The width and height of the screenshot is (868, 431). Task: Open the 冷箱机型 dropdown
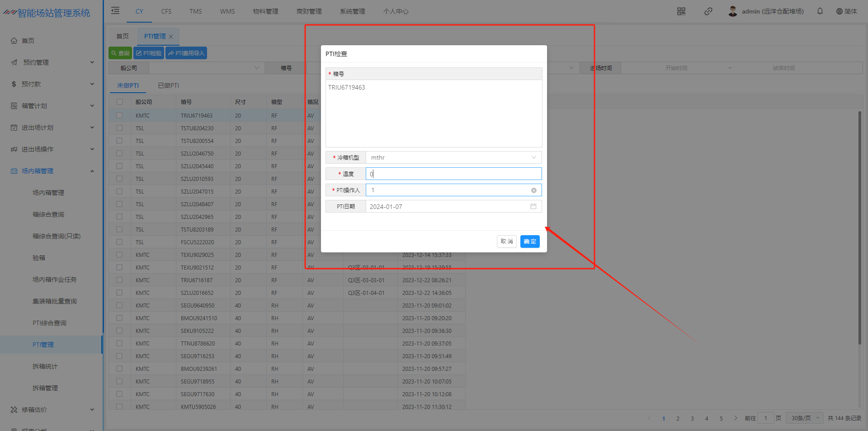453,158
